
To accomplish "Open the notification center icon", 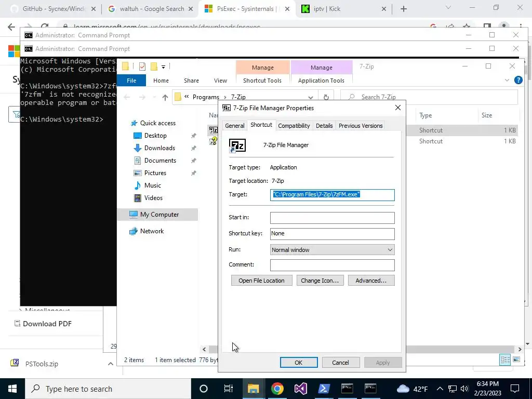I will tap(515, 389).
